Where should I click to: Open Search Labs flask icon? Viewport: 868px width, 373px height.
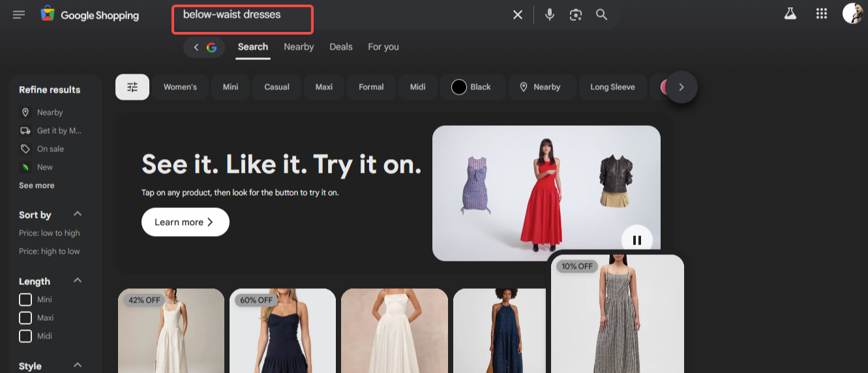[x=790, y=14]
